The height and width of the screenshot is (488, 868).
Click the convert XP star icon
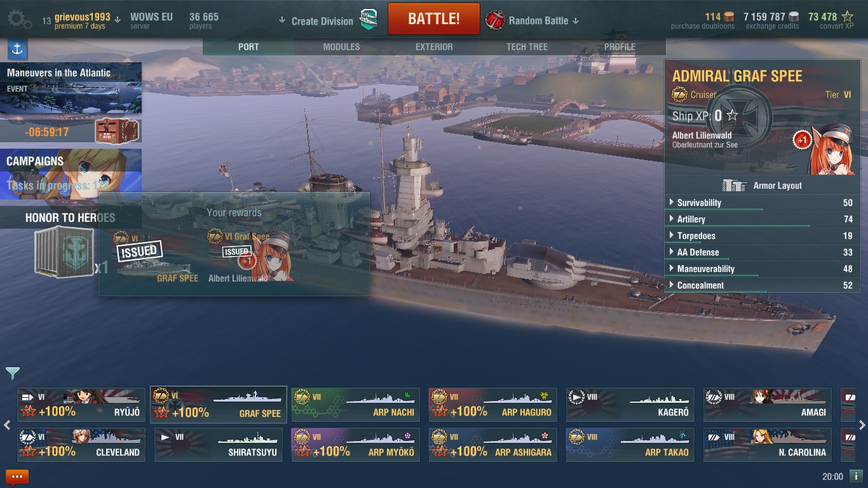tap(847, 17)
